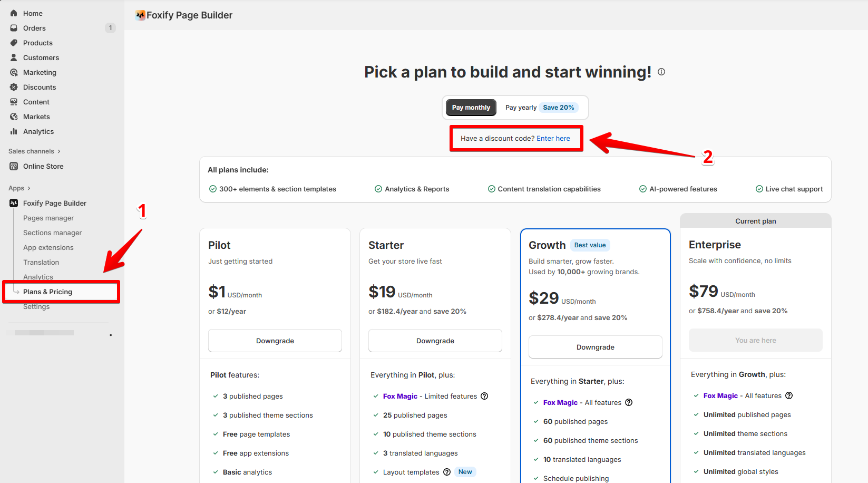The image size is (868, 483).
Task: Click the Marketing target icon
Action: tap(14, 72)
